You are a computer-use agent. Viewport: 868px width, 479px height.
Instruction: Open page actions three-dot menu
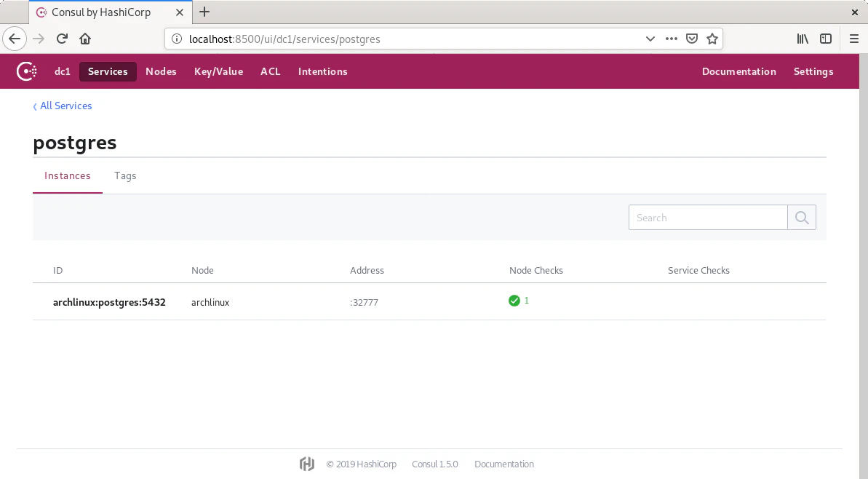coord(672,39)
